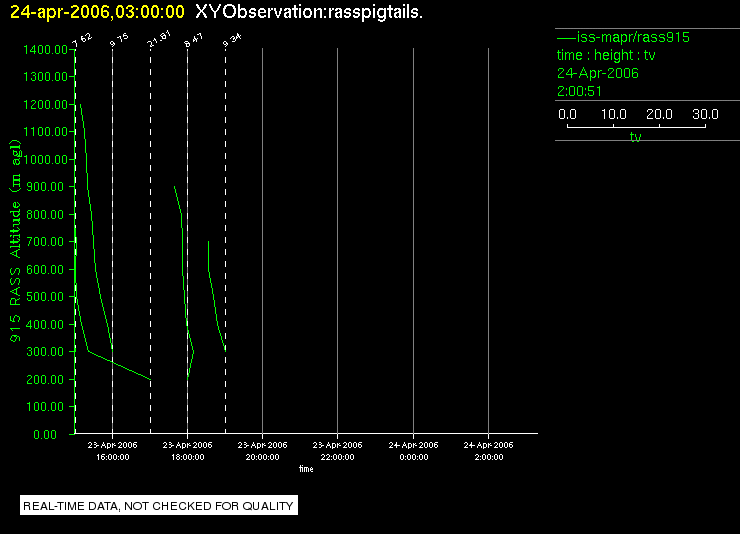
Task: Click the '23-Apr-2006 18:00:00' time axis label
Action: 187,451
